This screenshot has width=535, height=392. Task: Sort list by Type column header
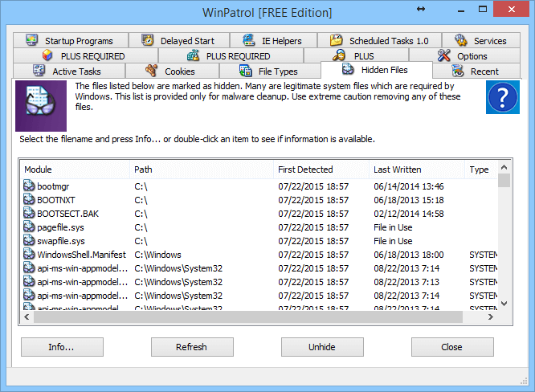tap(481, 169)
